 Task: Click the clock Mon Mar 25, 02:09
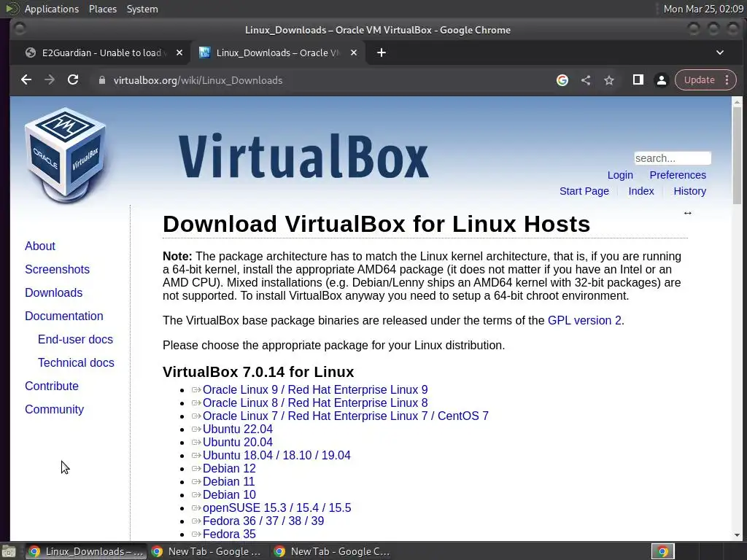(x=703, y=9)
